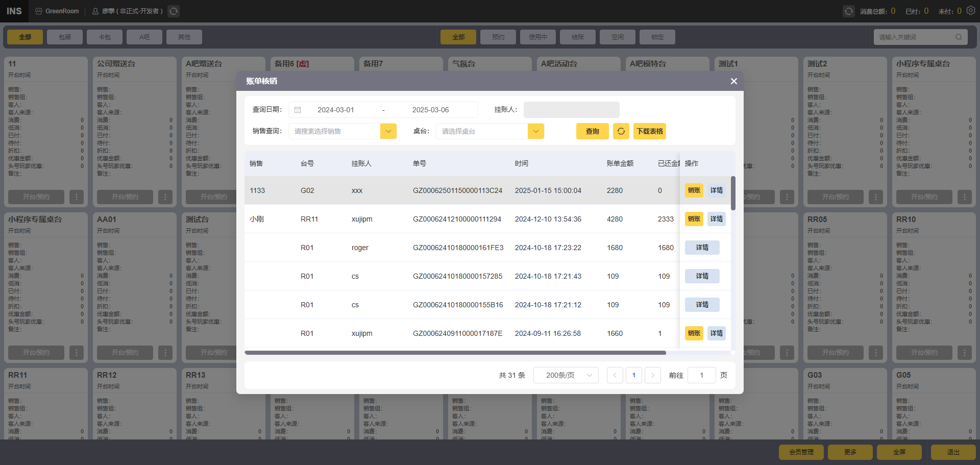Open more options on 测试2 card
This screenshot has height=465, width=980.
click(x=876, y=197)
